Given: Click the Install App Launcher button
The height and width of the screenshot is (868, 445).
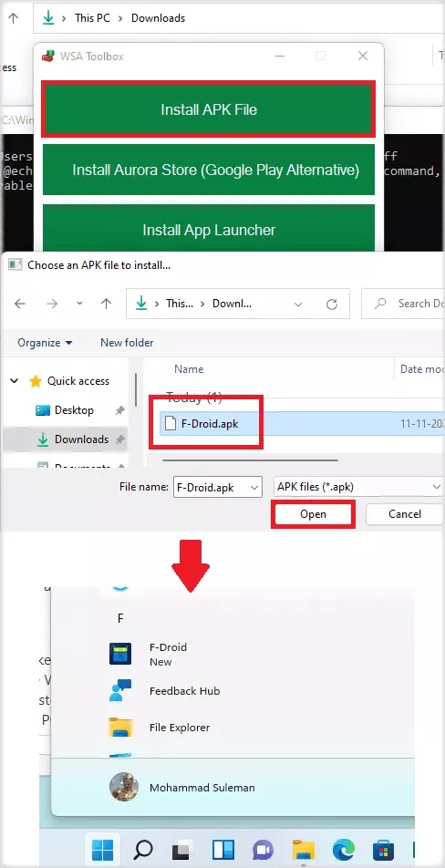Looking at the screenshot, I should click(209, 229).
